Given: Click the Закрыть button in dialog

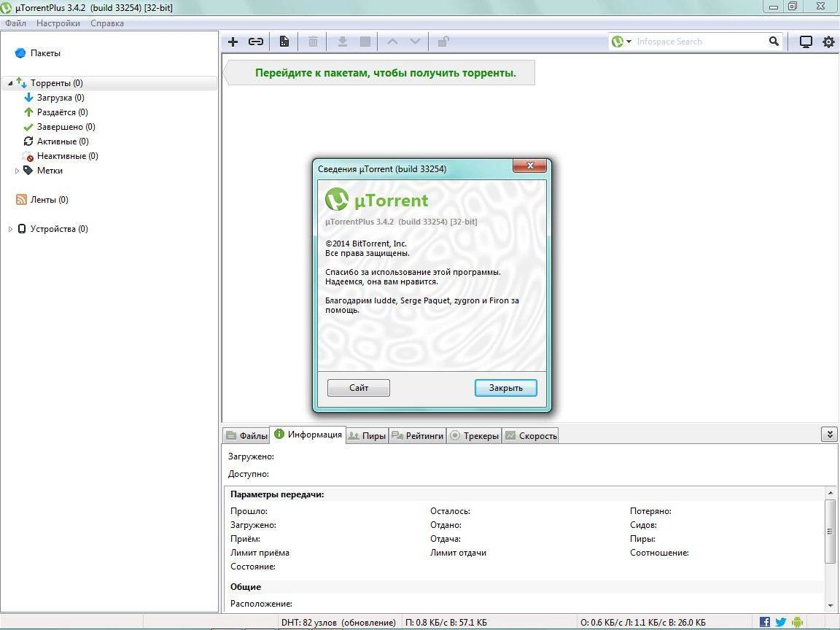Looking at the screenshot, I should tap(506, 388).
